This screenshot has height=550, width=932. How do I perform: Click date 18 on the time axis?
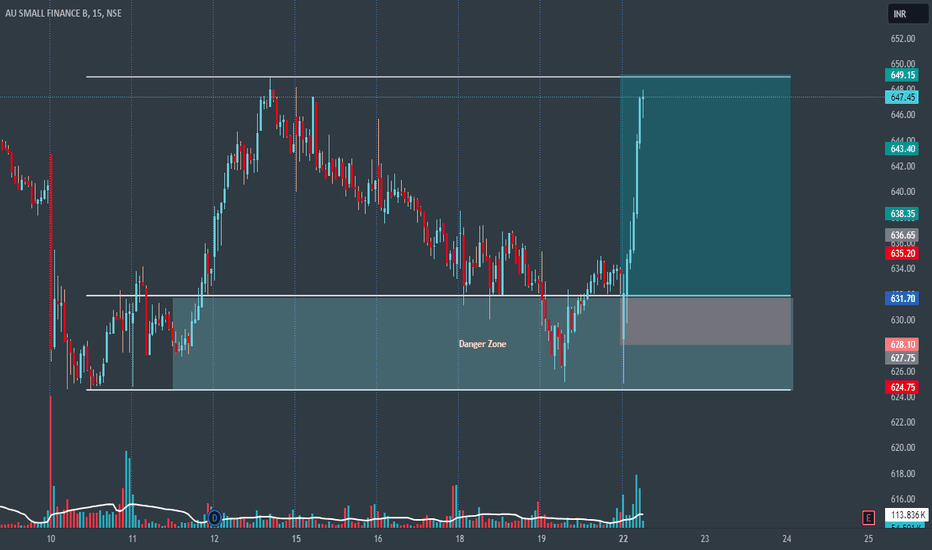click(x=459, y=539)
